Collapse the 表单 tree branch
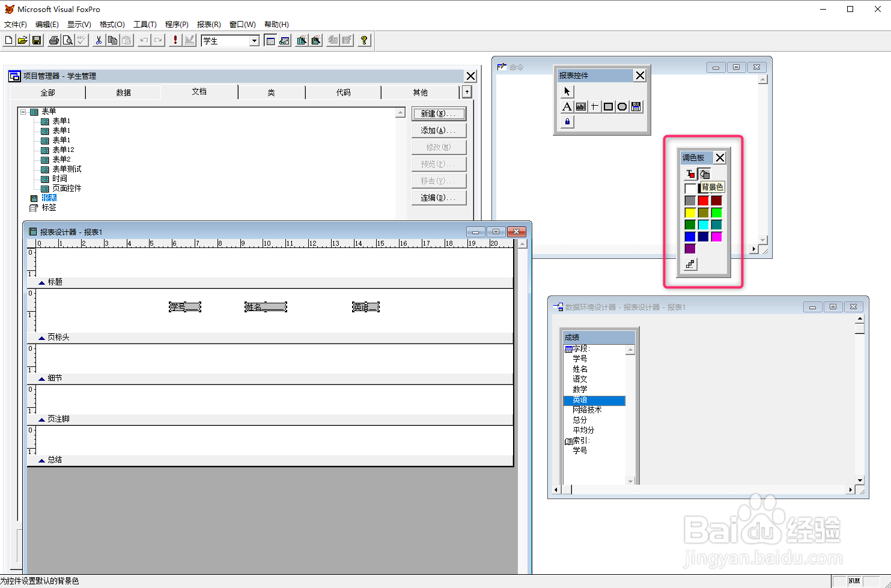Screen dimensions: 891x588 [22, 111]
